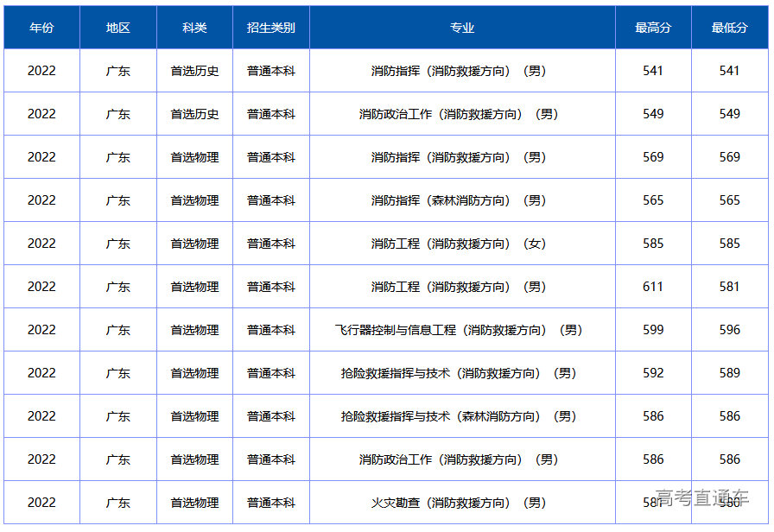Select 首选历史 in the 消防政治工作 row
Screen dimensions: 774x532
pyautogui.click(x=194, y=114)
